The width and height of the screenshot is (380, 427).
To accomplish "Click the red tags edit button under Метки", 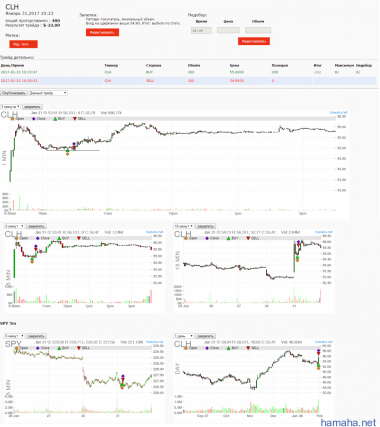I will [23, 44].
